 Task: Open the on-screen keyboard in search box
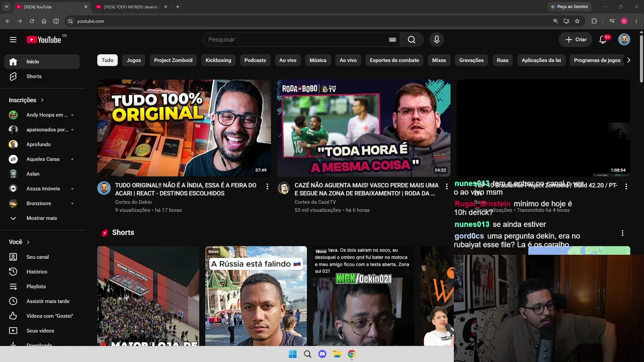point(392,40)
